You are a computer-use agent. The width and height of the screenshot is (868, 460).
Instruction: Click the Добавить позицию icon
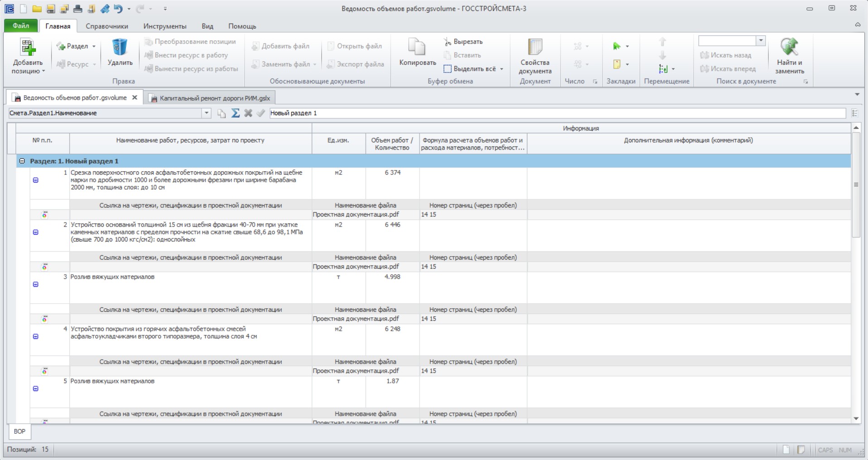[x=28, y=47]
